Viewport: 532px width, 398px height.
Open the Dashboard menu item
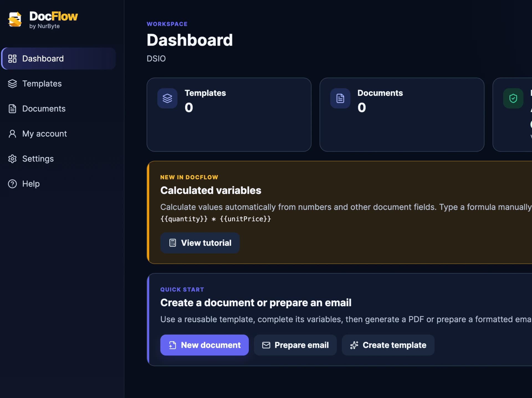(x=58, y=58)
